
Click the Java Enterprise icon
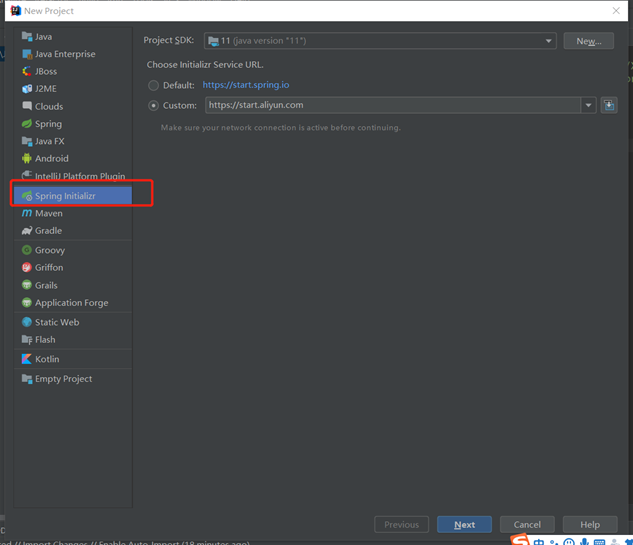coord(27,54)
